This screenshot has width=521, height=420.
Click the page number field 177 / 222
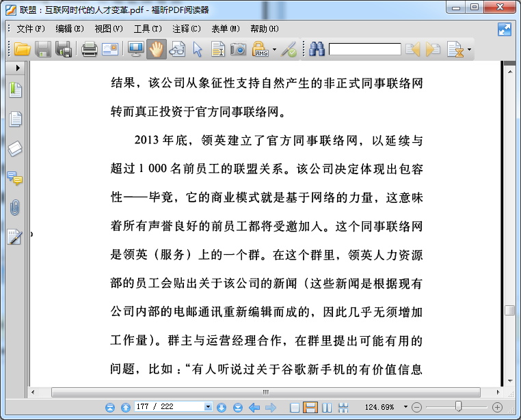coord(169,407)
